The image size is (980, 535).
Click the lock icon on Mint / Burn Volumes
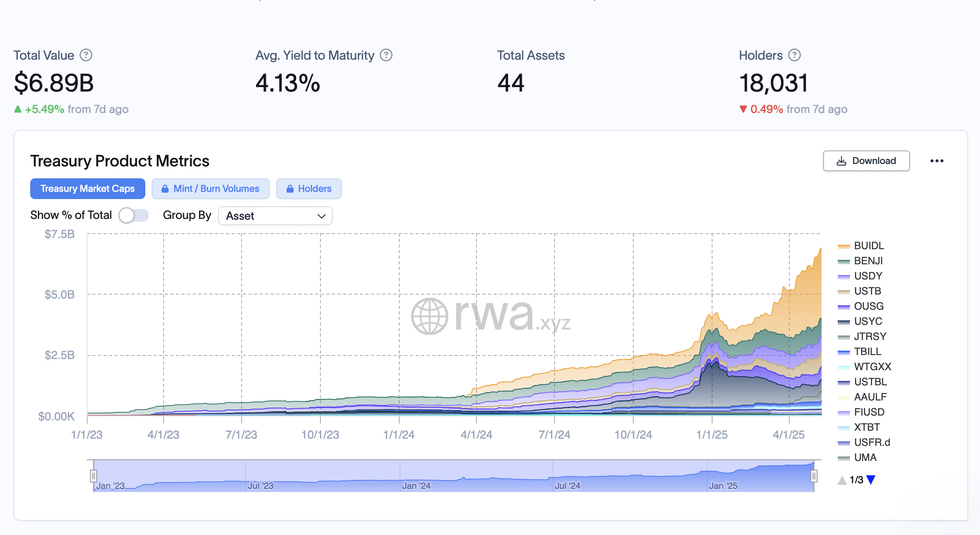165,189
